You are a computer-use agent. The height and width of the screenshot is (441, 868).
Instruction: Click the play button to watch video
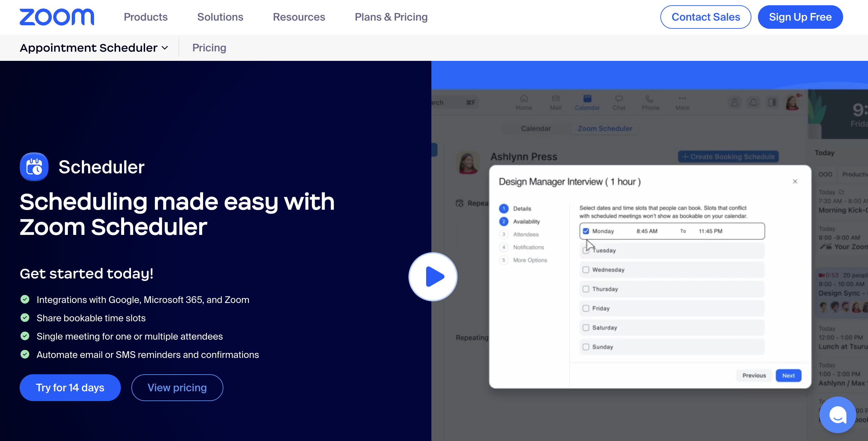click(433, 276)
